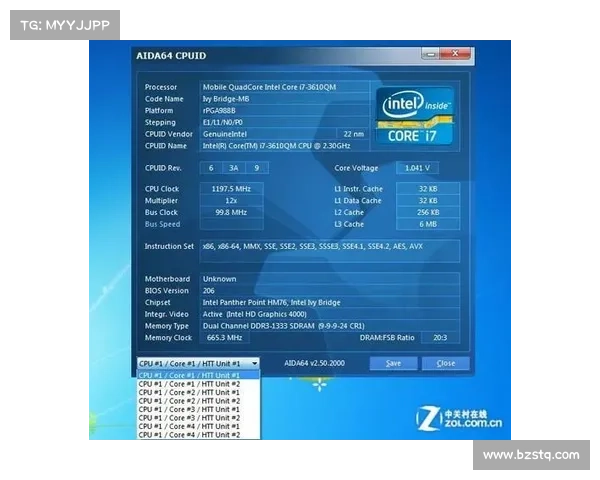The image size is (600, 480).
Task: Click the BIOS Version value 206
Action: click(x=329, y=291)
